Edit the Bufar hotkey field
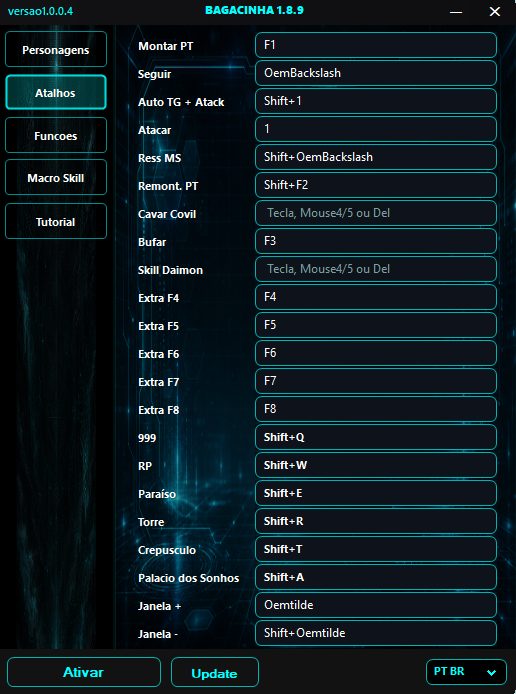 (376, 241)
